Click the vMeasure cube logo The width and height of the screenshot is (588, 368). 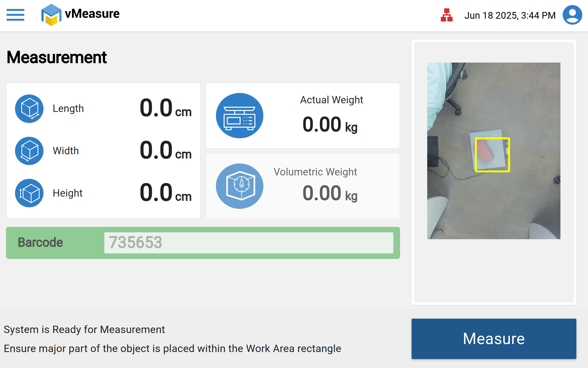[x=51, y=15]
